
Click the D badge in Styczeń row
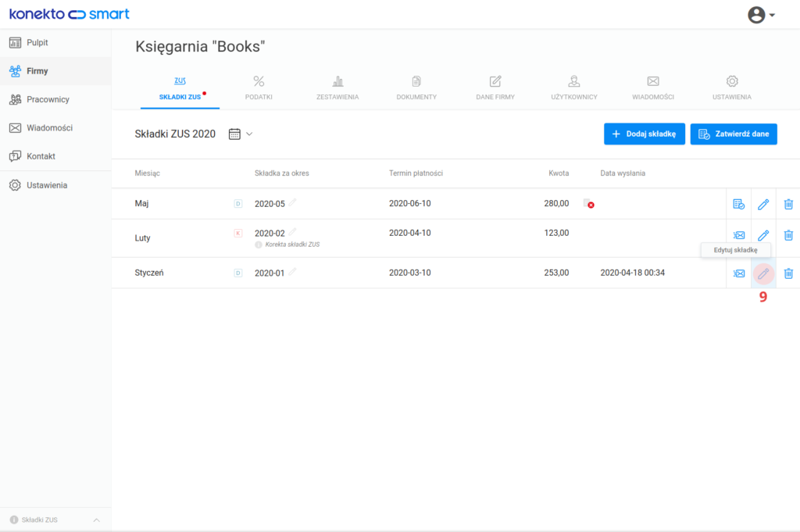coord(237,273)
